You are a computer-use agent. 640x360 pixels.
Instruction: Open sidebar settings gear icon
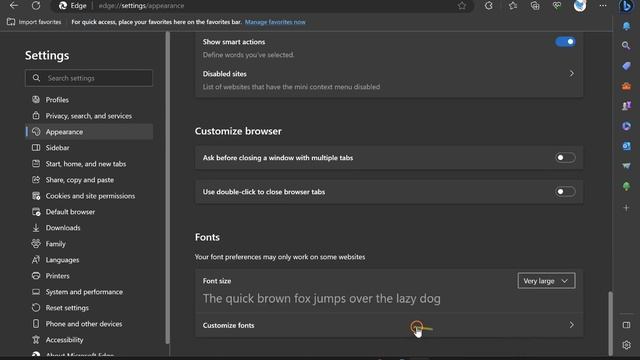[x=626, y=345]
